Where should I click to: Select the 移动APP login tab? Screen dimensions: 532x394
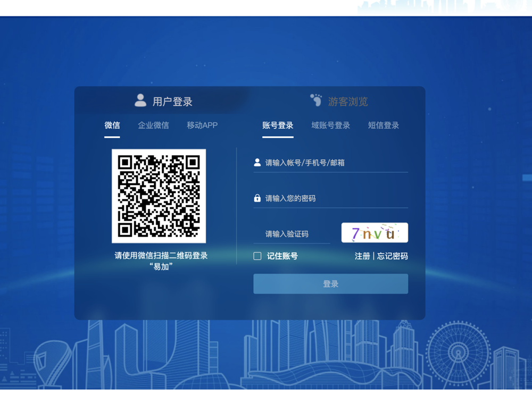[202, 125]
